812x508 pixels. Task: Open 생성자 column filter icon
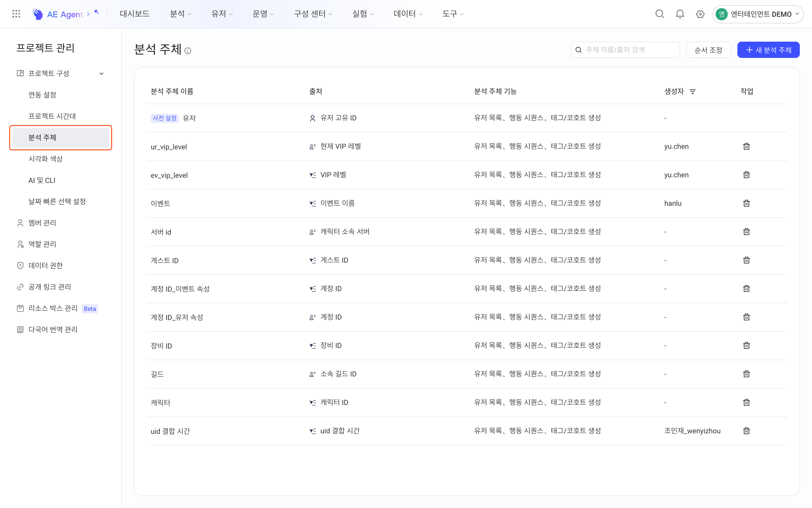692,91
